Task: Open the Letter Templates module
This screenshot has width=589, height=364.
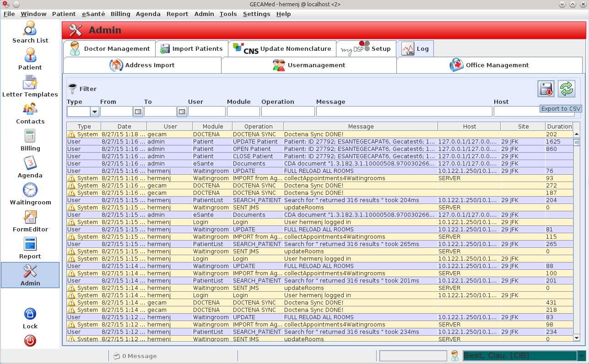Action: (x=30, y=83)
